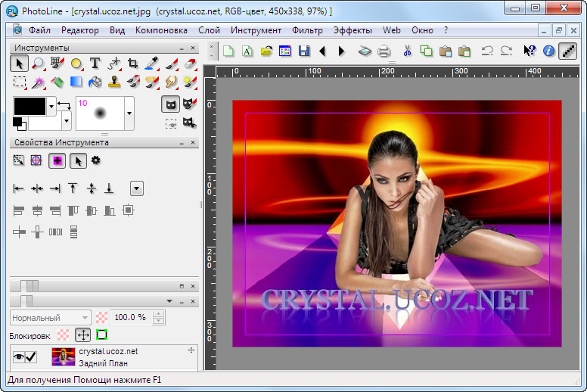Viewport: 587px width, 392px height.
Task: Toggle lock position cross-arrows button
Action: pos(82,334)
